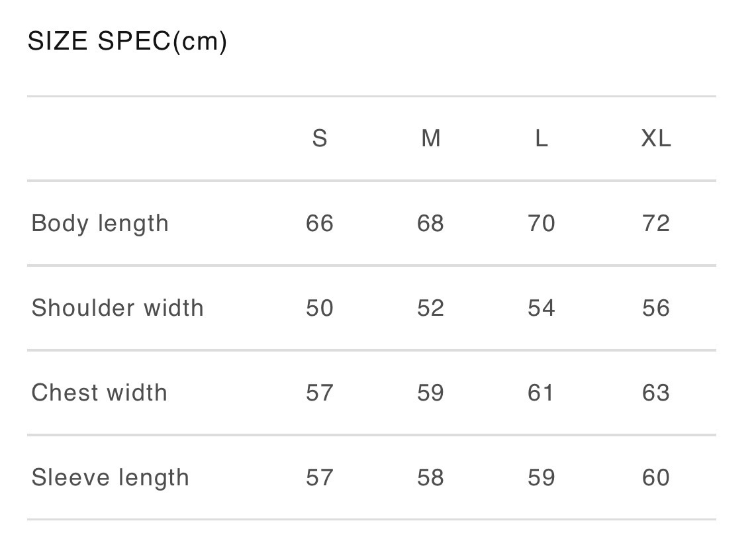The height and width of the screenshot is (533, 756).
Task: Select Shoulder width value 52 for M
Action: [x=431, y=309]
